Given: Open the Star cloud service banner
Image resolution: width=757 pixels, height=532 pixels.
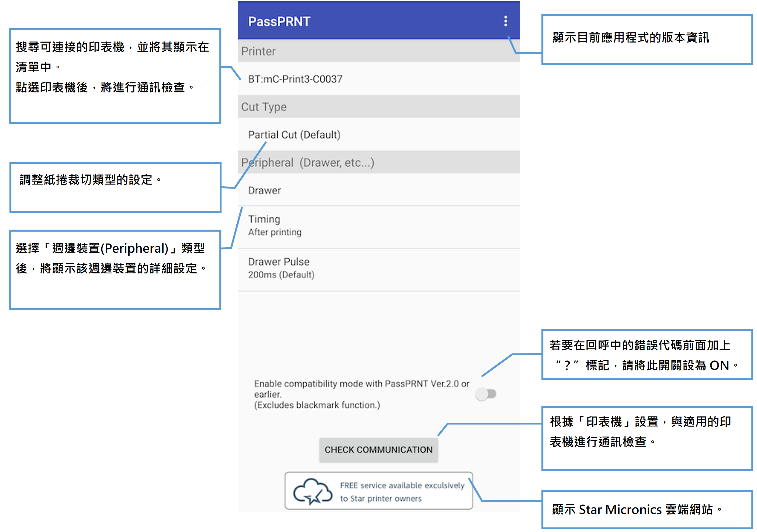Looking at the screenshot, I should coord(378,491).
